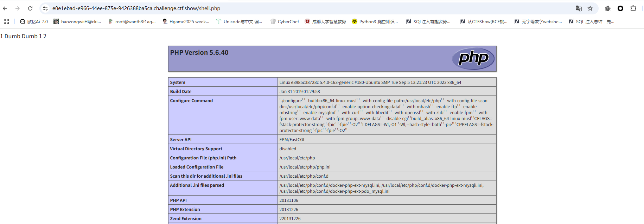Open the baozongwi:H@cki bookmark
The height and width of the screenshot is (224, 644).
(77, 21)
